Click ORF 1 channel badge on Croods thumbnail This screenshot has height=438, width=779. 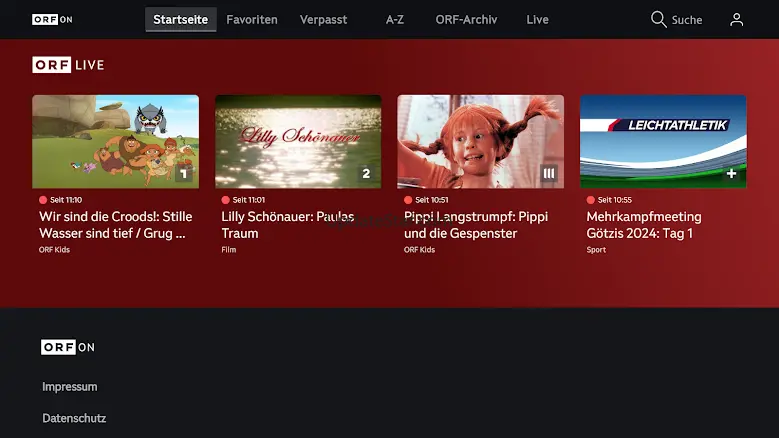pos(183,173)
